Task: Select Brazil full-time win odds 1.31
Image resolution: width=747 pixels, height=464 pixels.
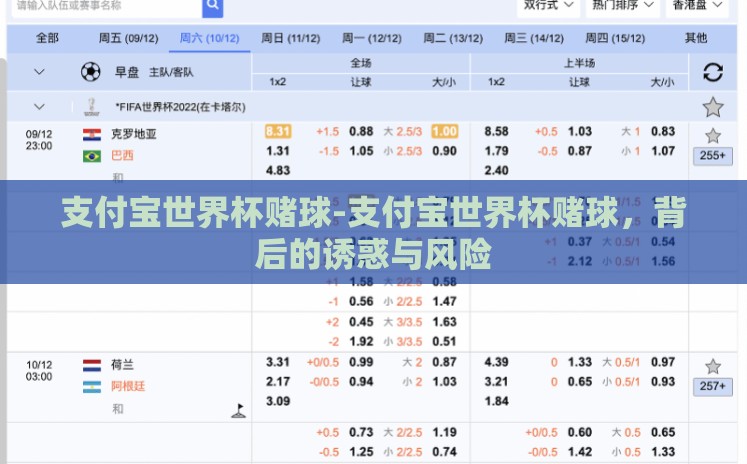Action: click(278, 151)
